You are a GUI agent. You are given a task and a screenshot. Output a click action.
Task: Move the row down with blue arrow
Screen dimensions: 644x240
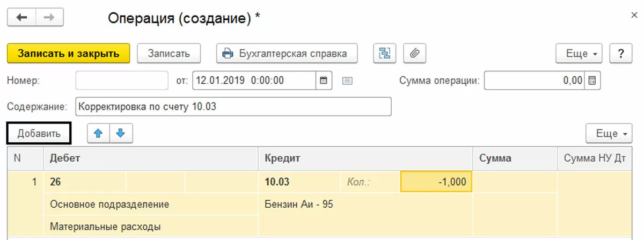point(121,134)
